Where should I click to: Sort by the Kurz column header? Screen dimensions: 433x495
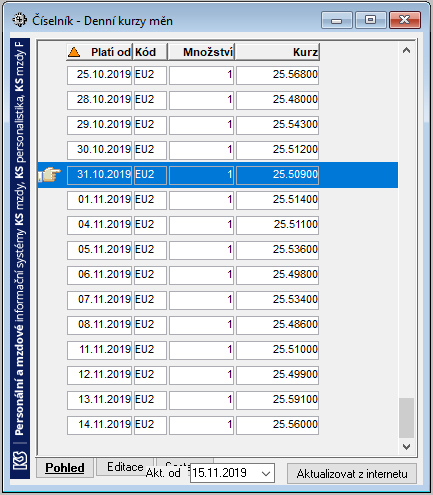(277, 52)
